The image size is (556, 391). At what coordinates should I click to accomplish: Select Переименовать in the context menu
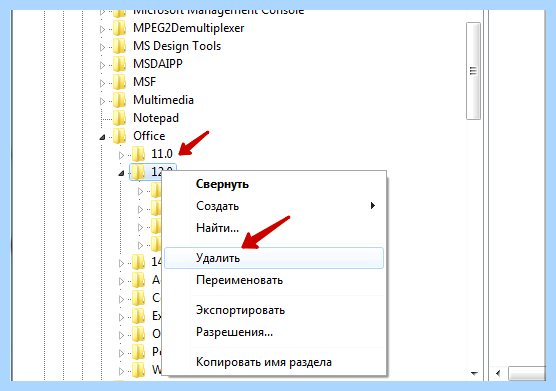click(x=274, y=280)
